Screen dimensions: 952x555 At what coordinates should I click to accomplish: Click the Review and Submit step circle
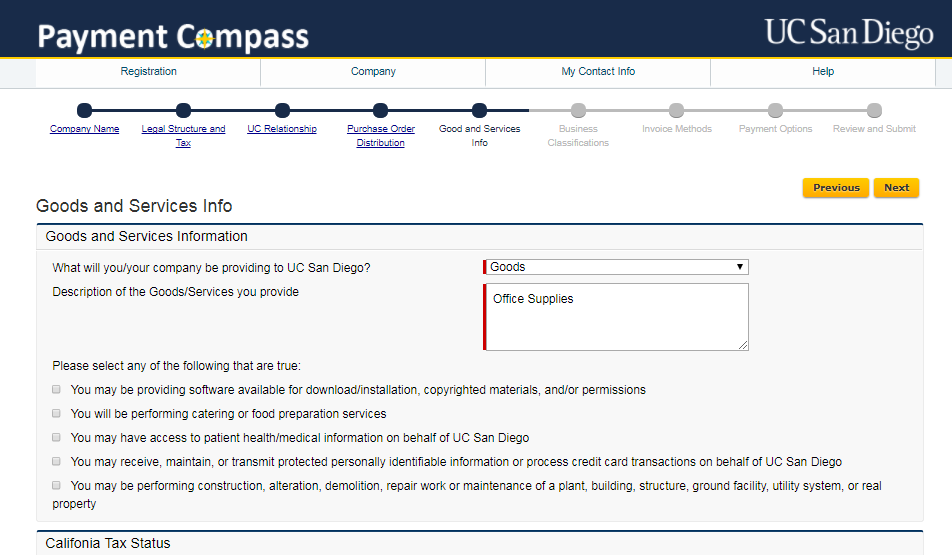tap(874, 111)
